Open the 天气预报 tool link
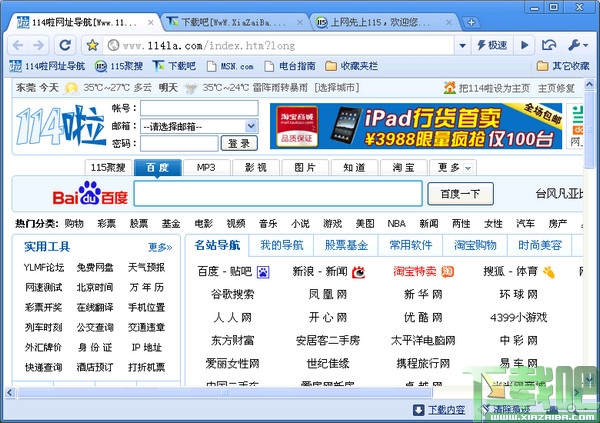600x423 pixels. pos(147,267)
